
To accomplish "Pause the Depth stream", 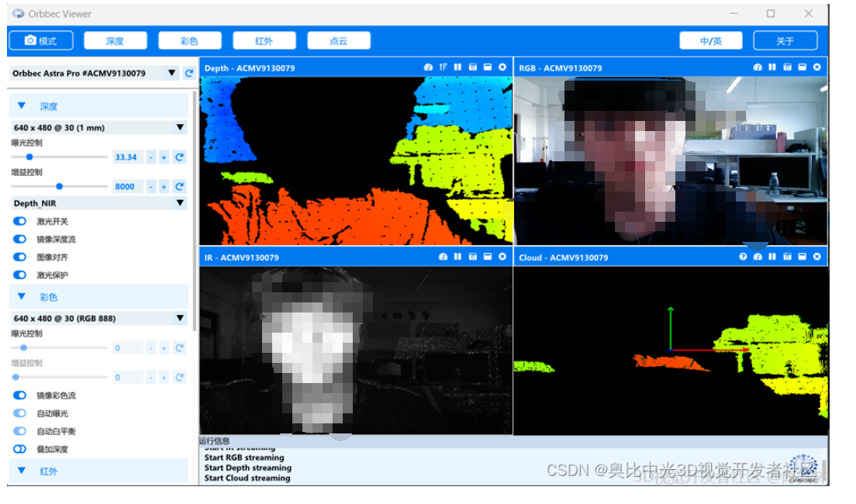I will tap(457, 67).
